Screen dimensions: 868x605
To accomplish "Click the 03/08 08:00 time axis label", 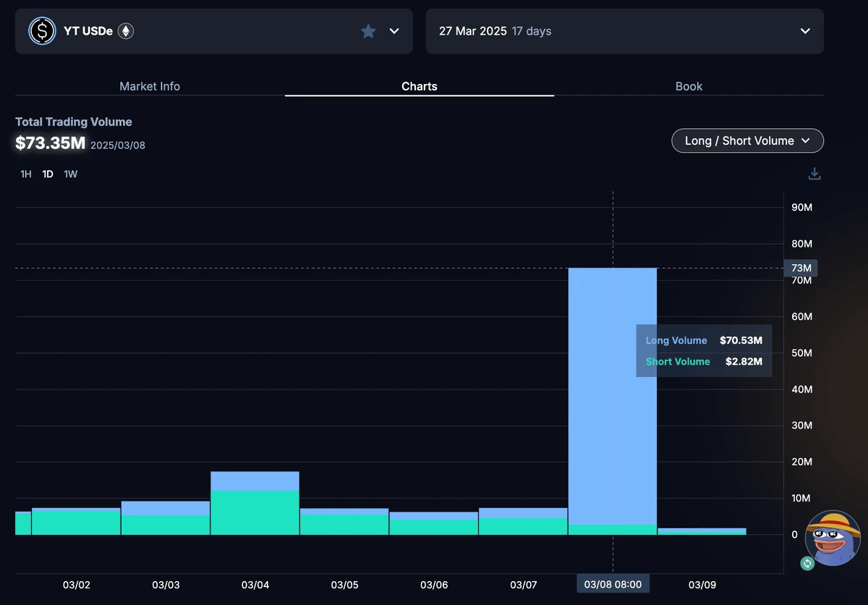I will (613, 585).
